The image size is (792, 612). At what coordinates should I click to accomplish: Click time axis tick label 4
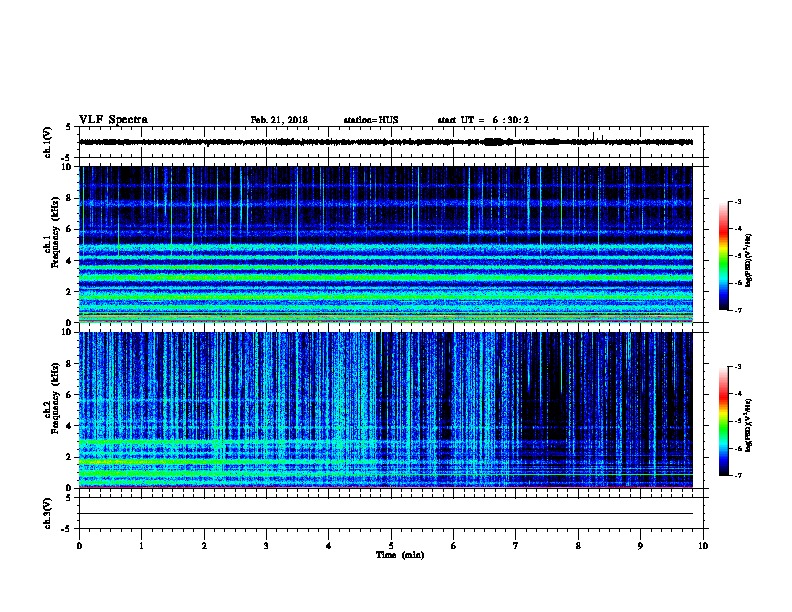click(x=329, y=545)
